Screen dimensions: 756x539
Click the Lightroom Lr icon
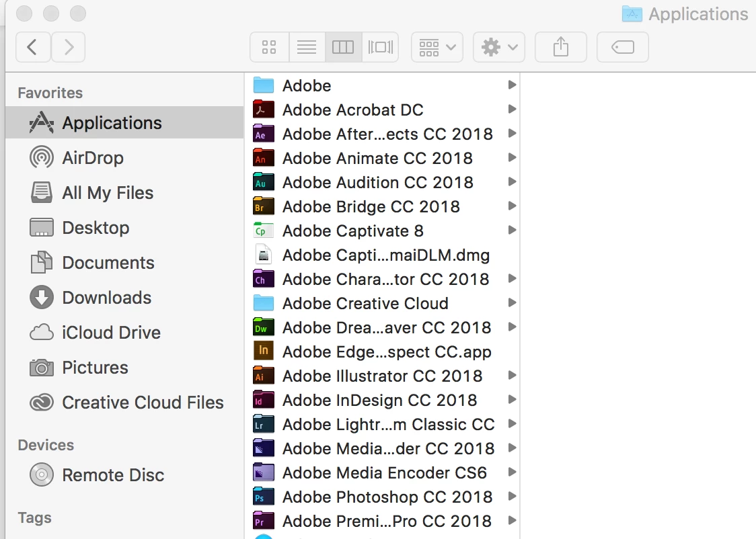click(x=264, y=424)
